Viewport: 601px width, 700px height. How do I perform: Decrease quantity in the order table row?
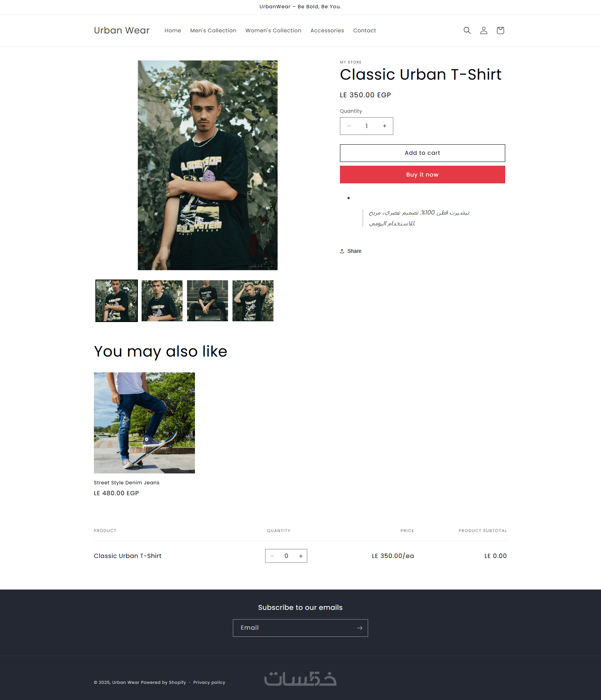click(272, 556)
